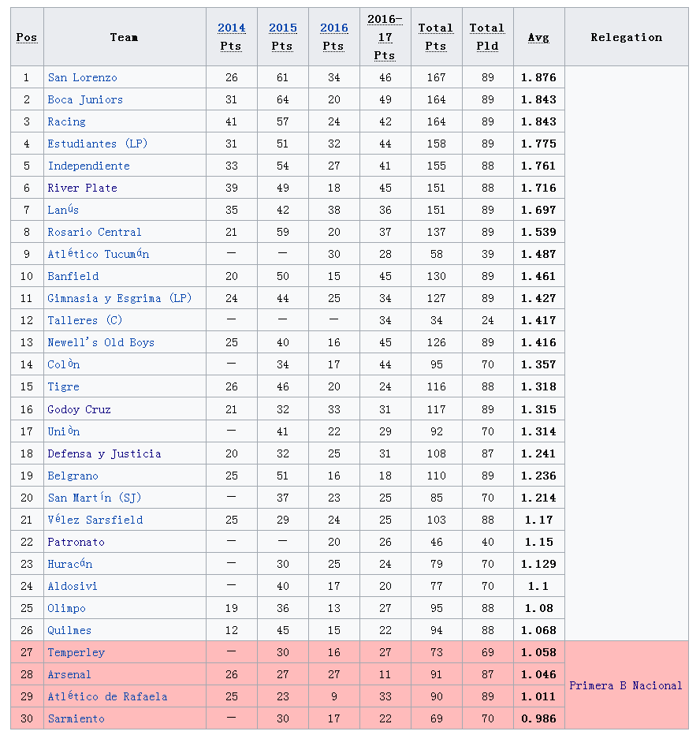This screenshot has width=700, height=735.
Task: Click the Total Pld column header
Action: click(487, 37)
